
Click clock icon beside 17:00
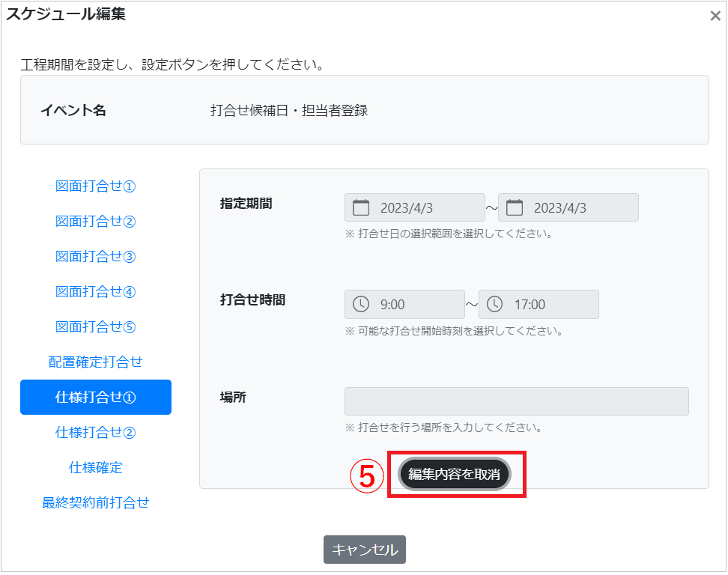pos(494,304)
